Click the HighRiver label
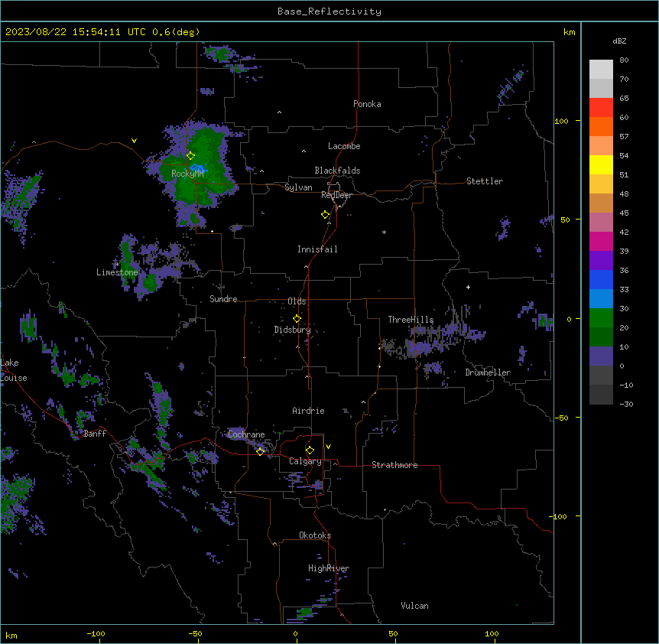This screenshot has width=659, height=644. [329, 568]
